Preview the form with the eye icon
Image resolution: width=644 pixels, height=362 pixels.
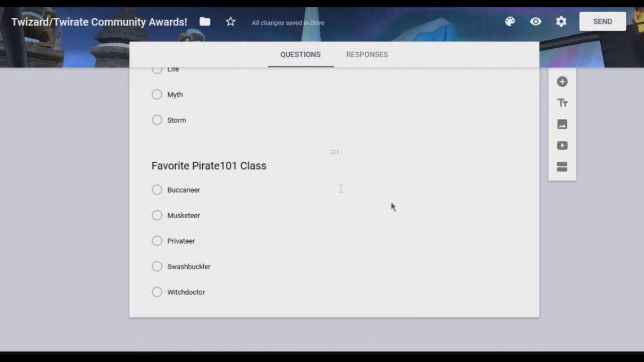tap(535, 22)
